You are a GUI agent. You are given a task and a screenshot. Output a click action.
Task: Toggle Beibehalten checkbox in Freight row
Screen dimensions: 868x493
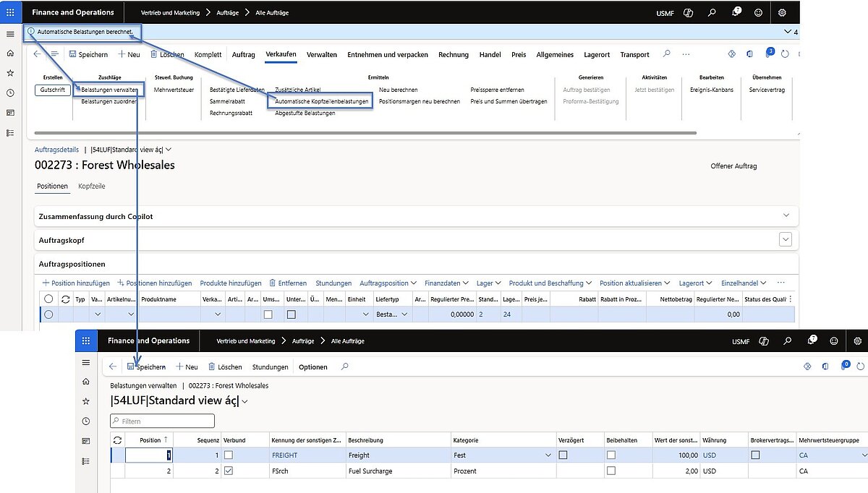click(x=611, y=455)
